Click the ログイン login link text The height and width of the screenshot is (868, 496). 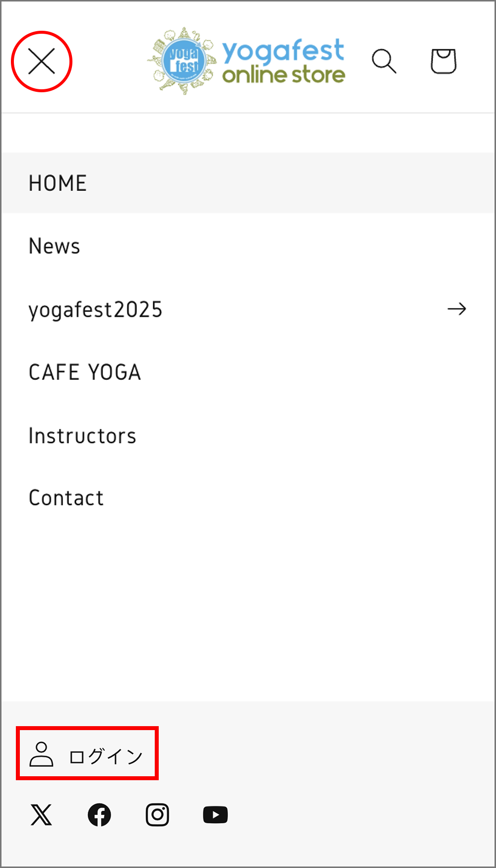click(106, 756)
